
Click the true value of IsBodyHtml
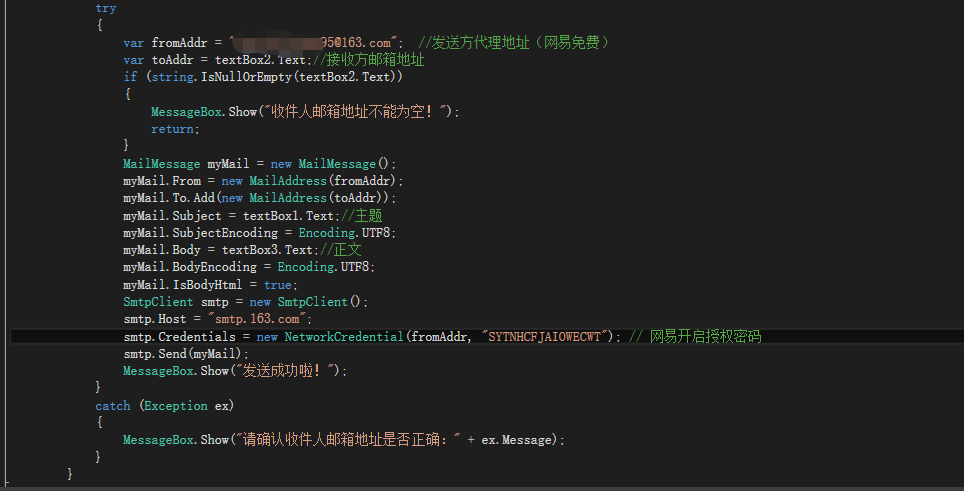tap(279, 285)
